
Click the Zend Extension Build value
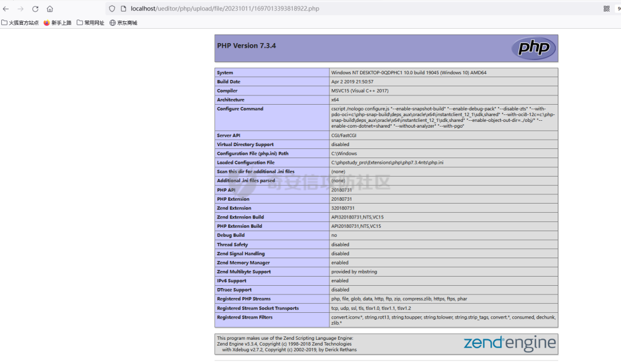pos(357,217)
